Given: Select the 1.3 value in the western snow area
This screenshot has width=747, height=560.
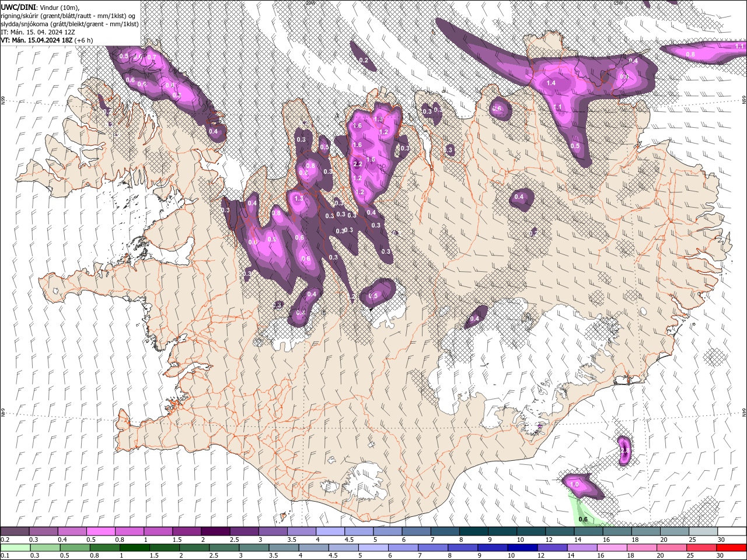Looking at the screenshot, I should pos(299,198).
